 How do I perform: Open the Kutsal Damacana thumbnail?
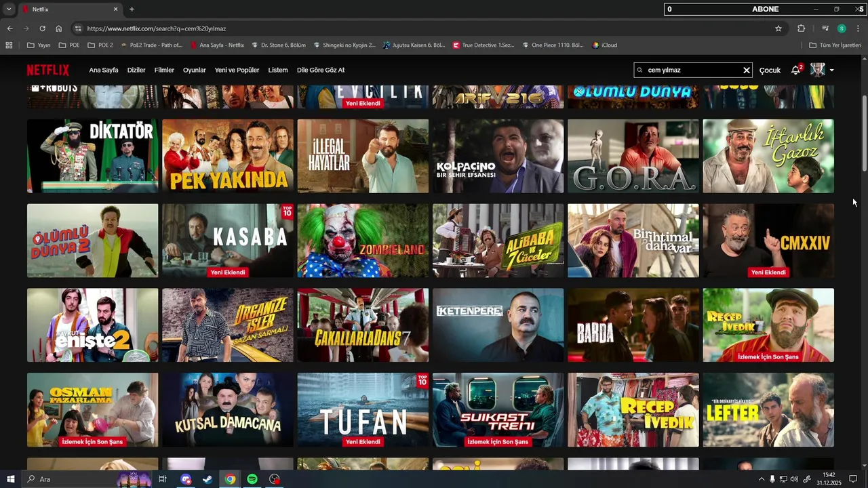[228, 409]
